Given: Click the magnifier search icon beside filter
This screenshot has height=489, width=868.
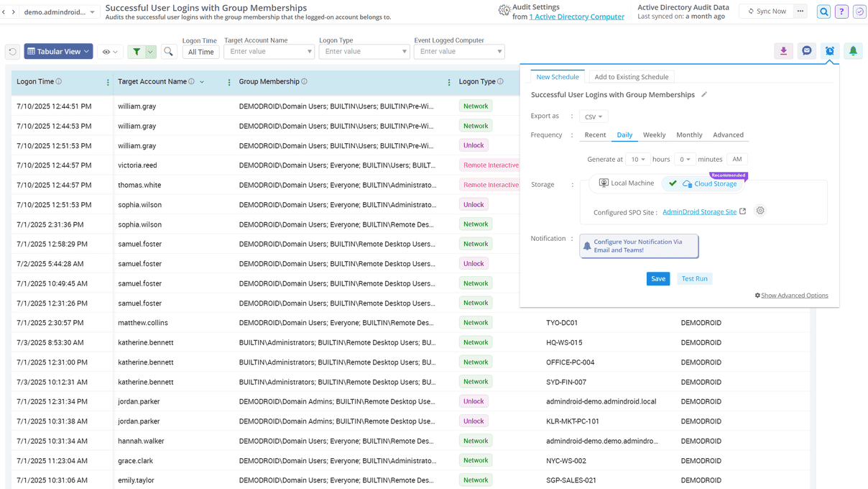Looking at the screenshot, I should pyautogui.click(x=168, y=52).
